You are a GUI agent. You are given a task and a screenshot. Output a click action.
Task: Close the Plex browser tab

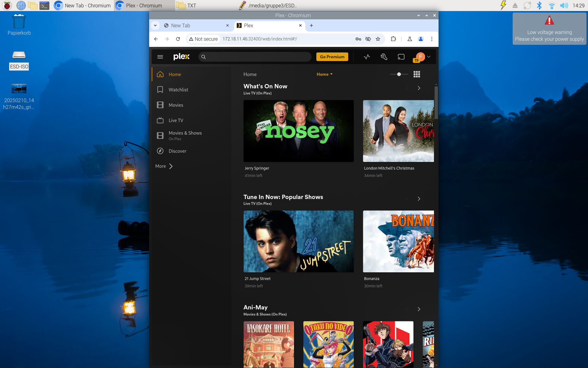(x=300, y=25)
